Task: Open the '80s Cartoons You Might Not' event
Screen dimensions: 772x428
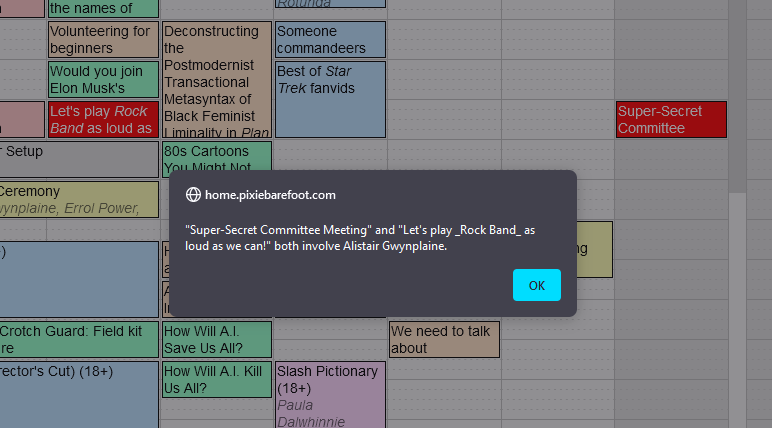Action: tap(217, 158)
